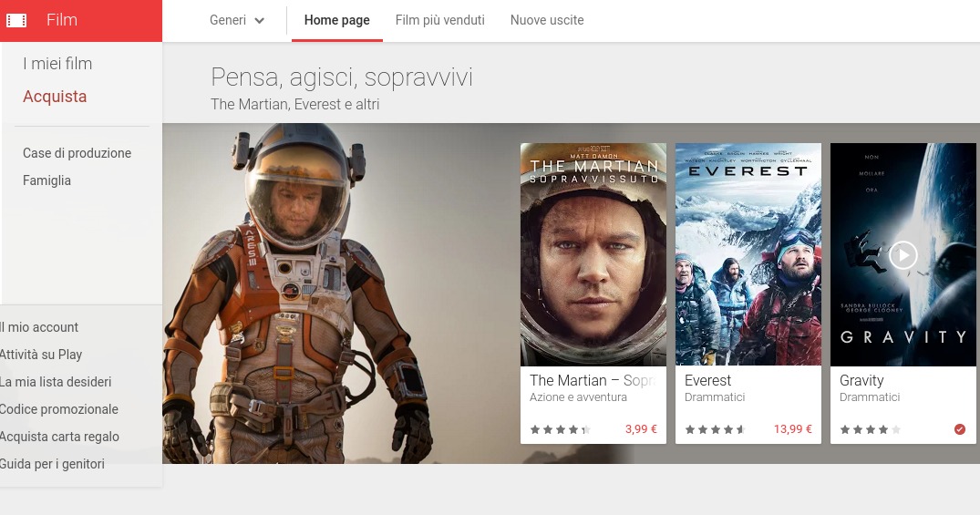Open La mia lista desideri
The image size is (980, 515).
pyautogui.click(x=56, y=382)
